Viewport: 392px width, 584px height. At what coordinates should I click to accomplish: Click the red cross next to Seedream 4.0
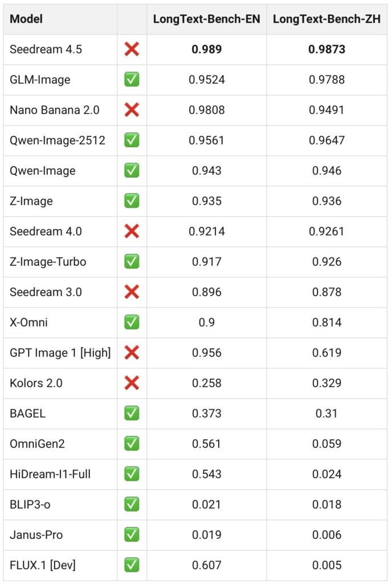[132, 231]
